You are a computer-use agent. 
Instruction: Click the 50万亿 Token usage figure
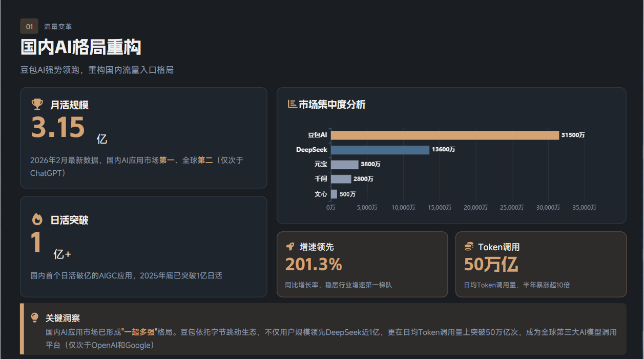coord(491,264)
